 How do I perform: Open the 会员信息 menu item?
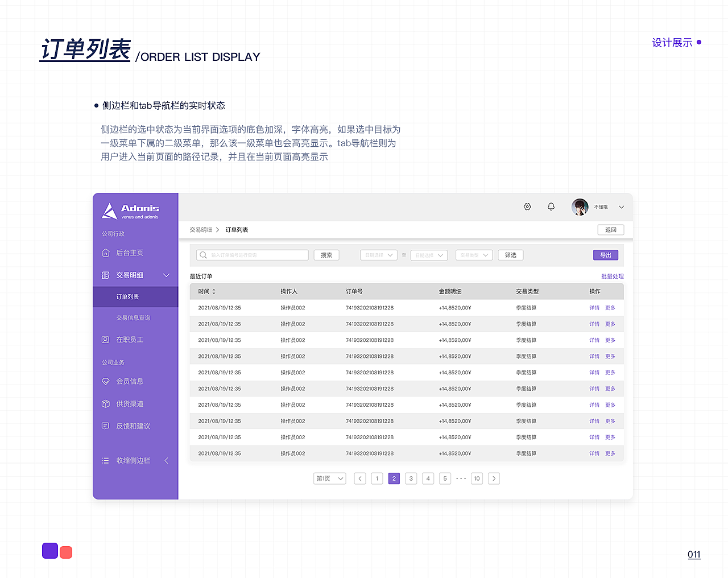tap(130, 381)
